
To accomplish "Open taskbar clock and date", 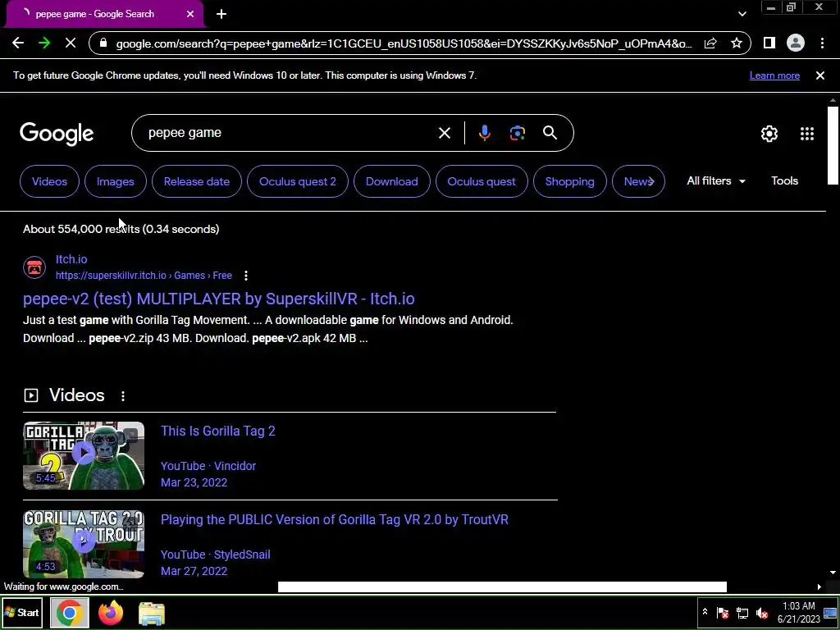I will click(x=798, y=612).
